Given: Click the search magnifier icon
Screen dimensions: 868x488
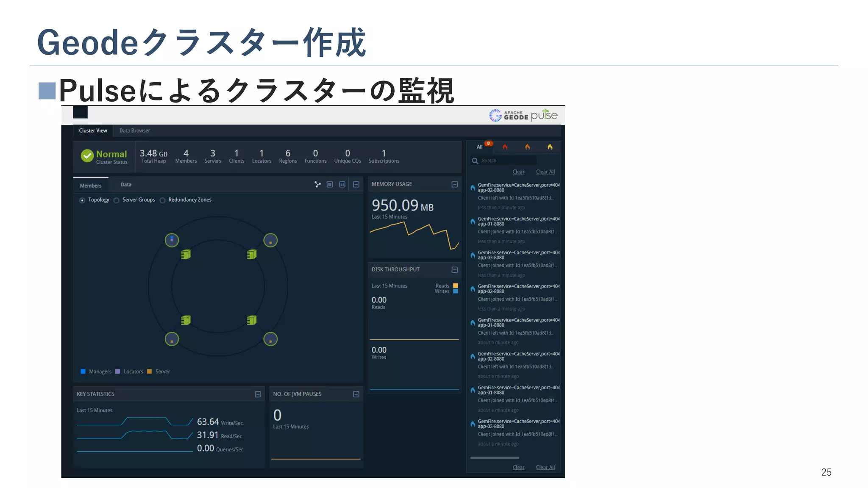Looking at the screenshot, I should (x=475, y=161).
